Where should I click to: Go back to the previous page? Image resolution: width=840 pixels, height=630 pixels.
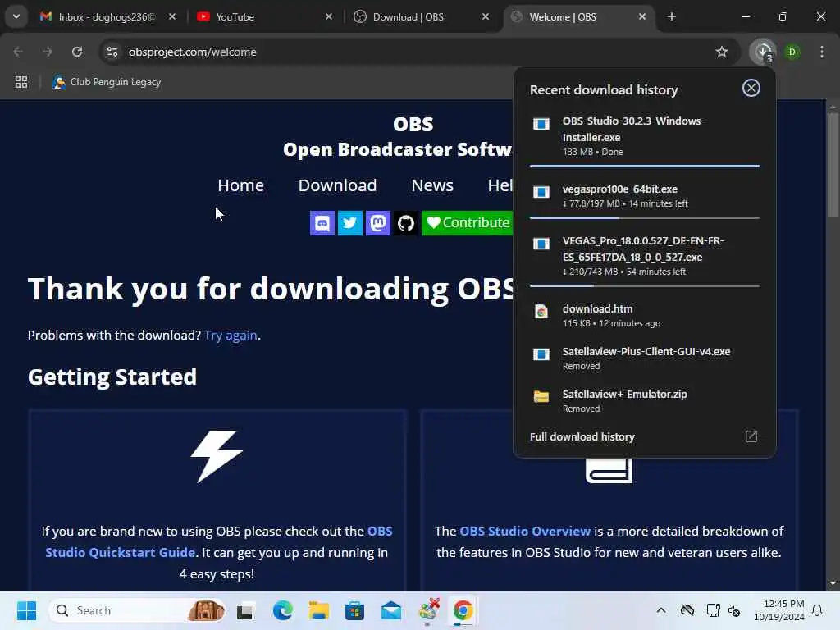point(18,52)
